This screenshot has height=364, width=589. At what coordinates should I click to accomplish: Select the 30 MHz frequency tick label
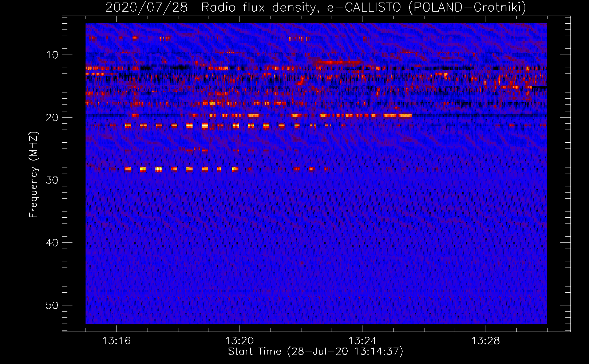(52, 180)
